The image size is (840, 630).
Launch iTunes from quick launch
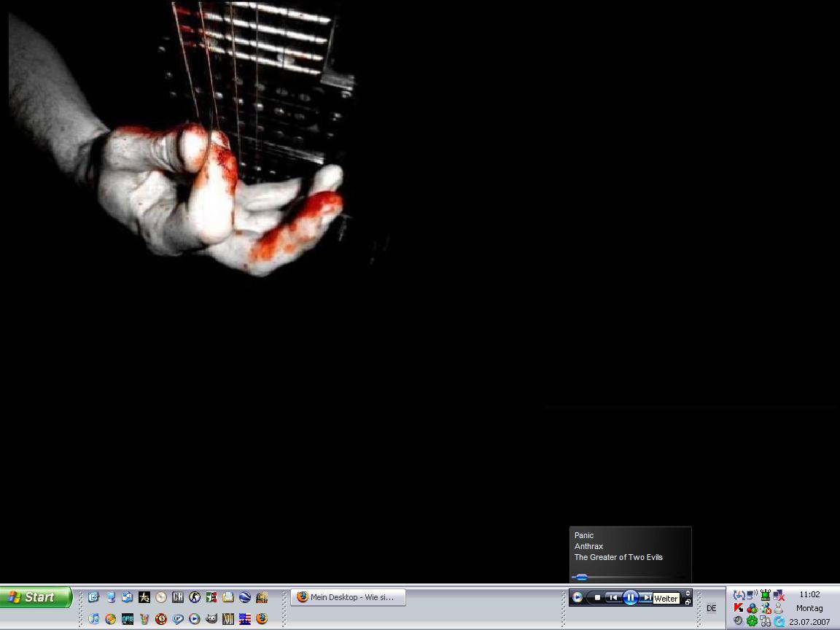click(x=93, y=619)
